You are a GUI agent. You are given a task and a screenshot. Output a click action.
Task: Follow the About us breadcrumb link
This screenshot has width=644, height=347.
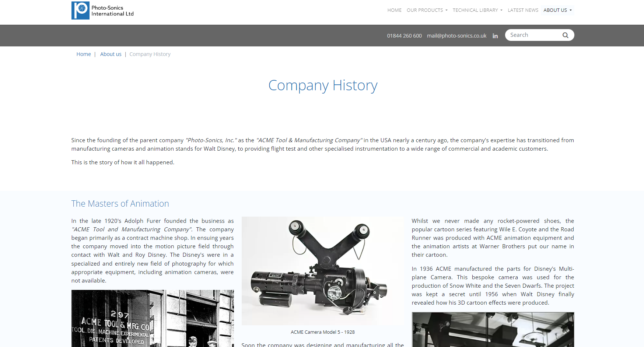point(111,54)
